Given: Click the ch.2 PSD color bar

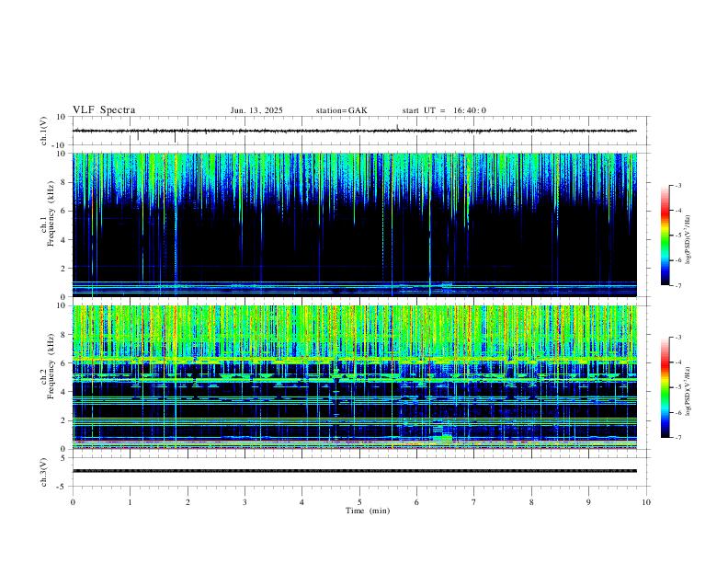Looking at the screenshot, I should [x=665, y=387].
